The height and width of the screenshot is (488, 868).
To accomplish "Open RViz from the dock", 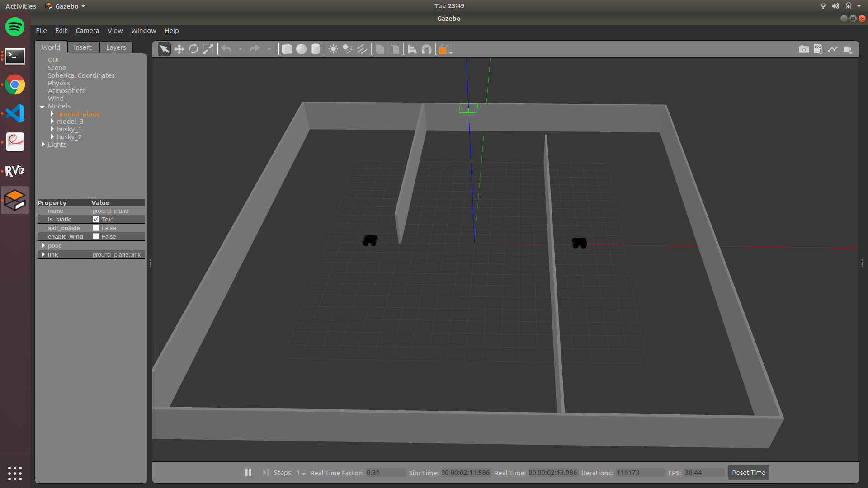I will click(15, 171).
